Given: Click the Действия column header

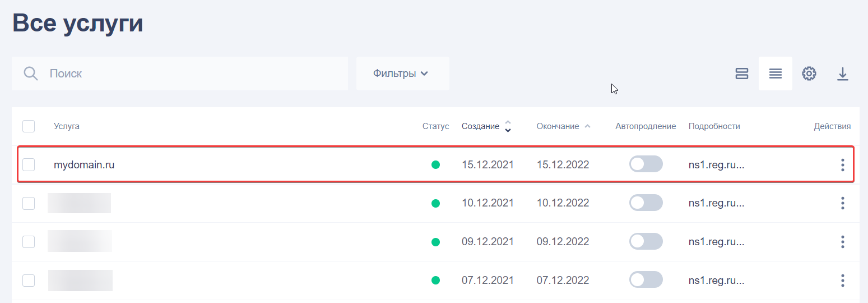Looking at the screenshot, I should pos(832,126).
